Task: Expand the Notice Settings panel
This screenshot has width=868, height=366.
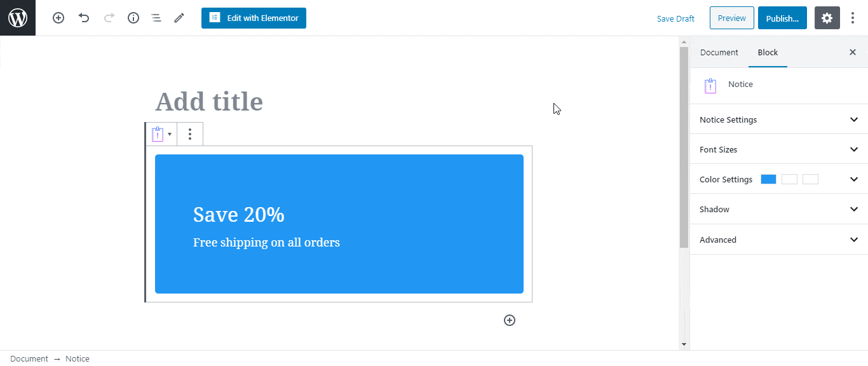Action: [x=778, y=119]
